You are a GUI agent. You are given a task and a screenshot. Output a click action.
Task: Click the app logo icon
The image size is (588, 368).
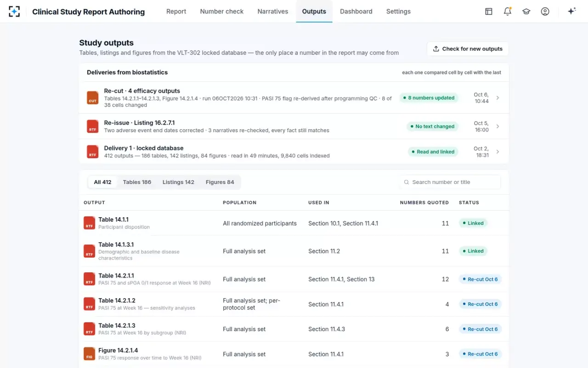pyautogui.click(x=14, y=11)
